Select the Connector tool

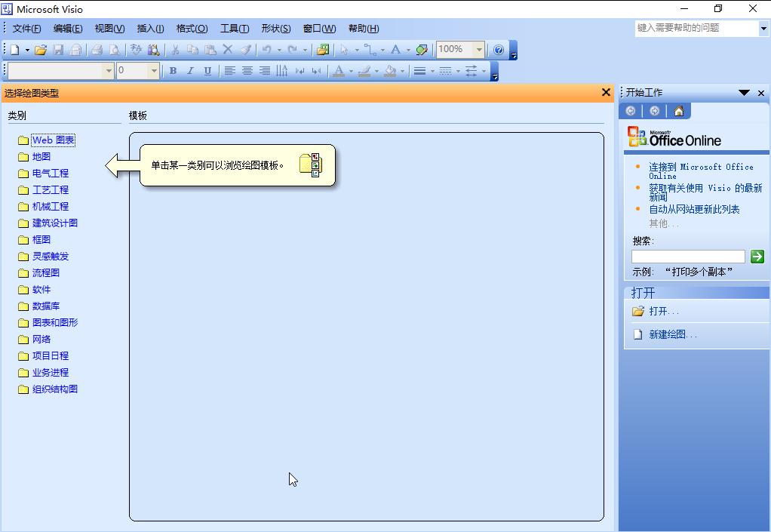[370, 50]
